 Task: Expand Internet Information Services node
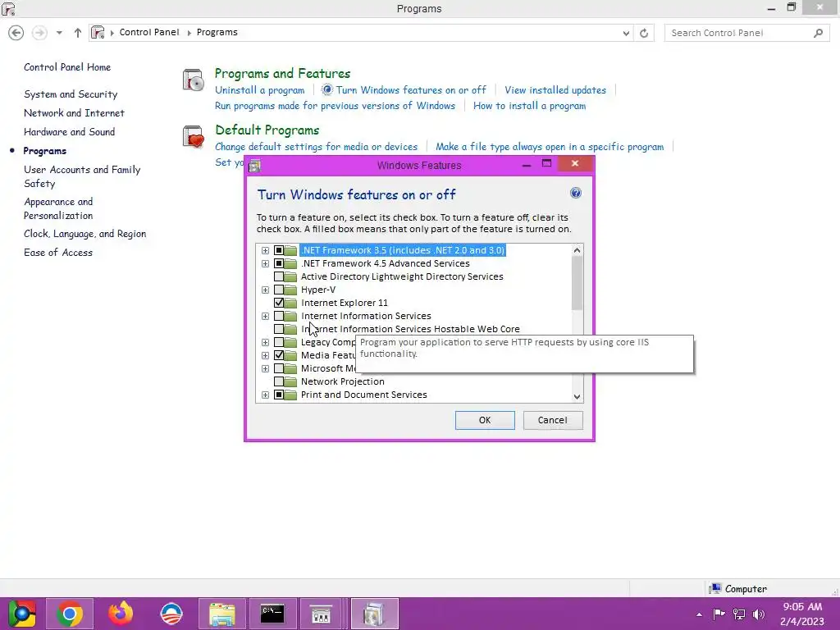click(x=265, y=316)
